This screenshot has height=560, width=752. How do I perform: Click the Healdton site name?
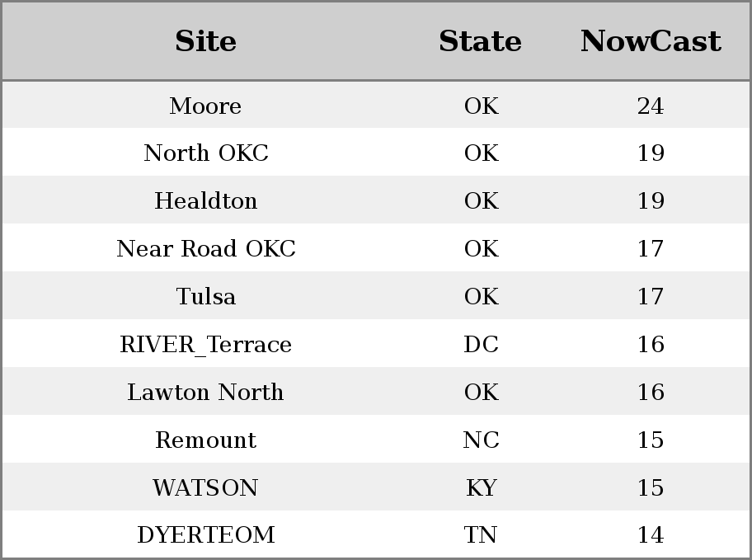tap(206, 200)
